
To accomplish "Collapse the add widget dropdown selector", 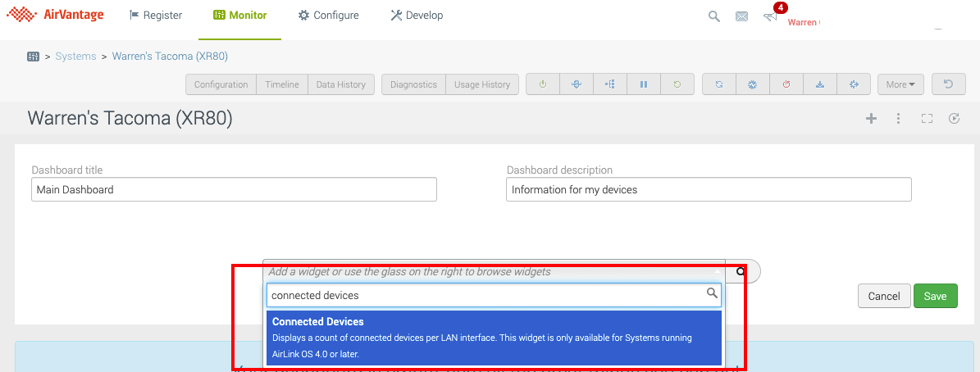I will click(x=718, y=271).
